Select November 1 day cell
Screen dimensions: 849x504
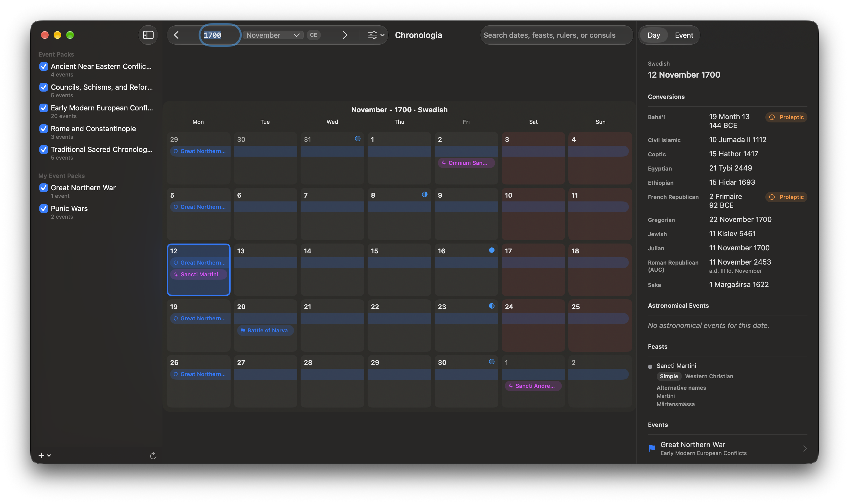point(399,158)
